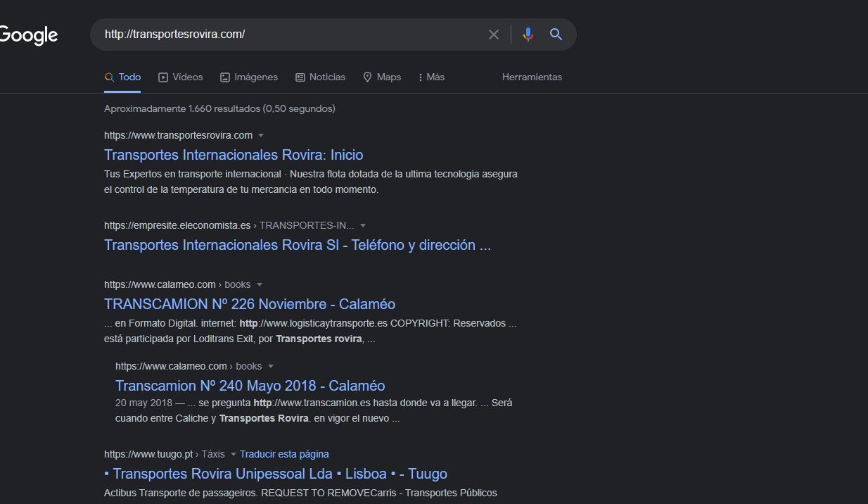This screenshot has width=868, height=504.
Task: Open TRANSCAMION Nº 226 Noviembre Calaméo result
Action: 250,304
